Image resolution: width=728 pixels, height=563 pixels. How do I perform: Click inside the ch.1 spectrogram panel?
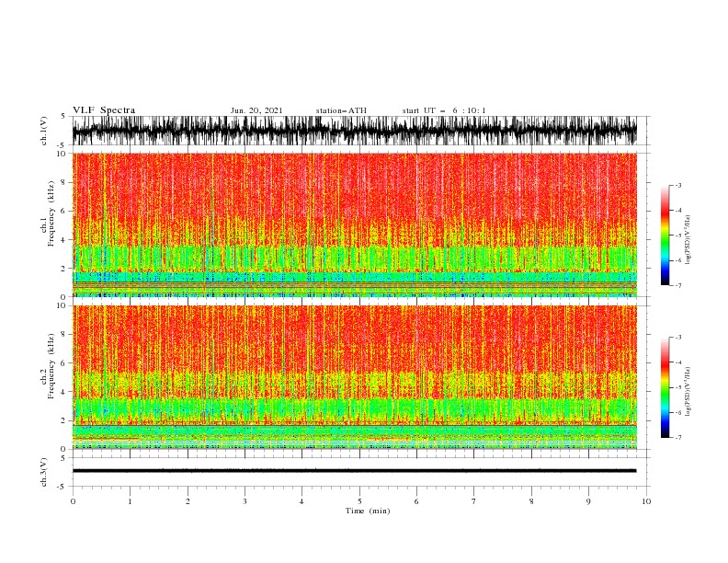354,224
